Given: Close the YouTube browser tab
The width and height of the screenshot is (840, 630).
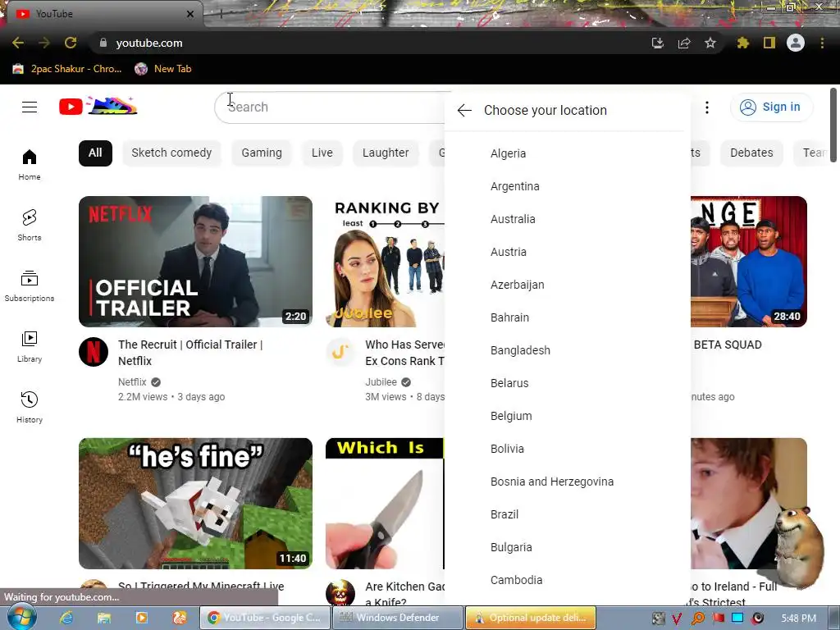Looking at the screenshot, I should tap(190, 14).
